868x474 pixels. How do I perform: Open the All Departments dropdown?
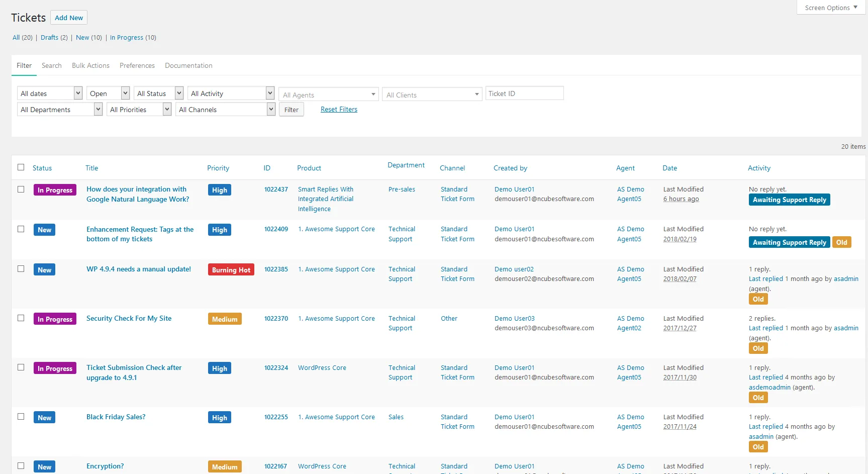(x=60, y=110)
